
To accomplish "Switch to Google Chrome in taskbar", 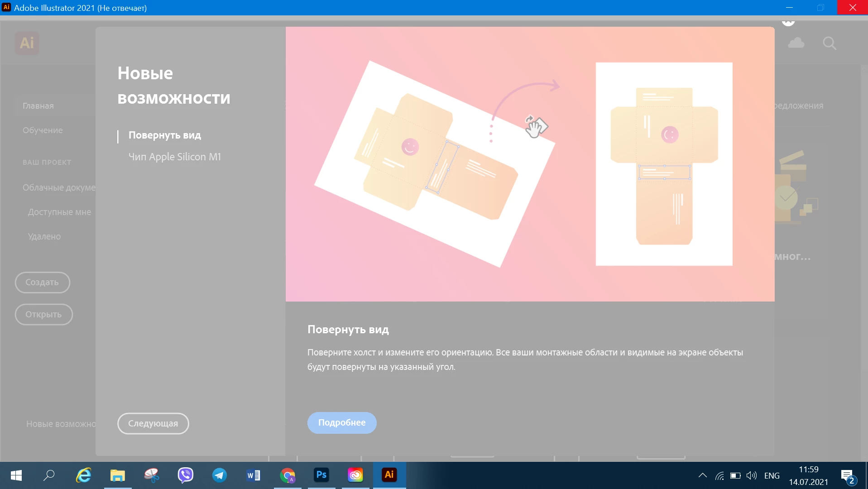I will click(x=288, y=475).
